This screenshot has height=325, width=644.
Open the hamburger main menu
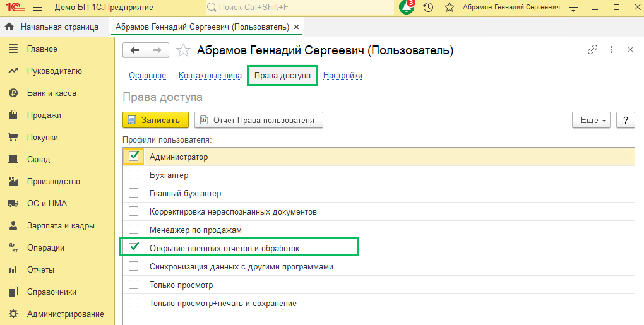click(x=38, y=8)
